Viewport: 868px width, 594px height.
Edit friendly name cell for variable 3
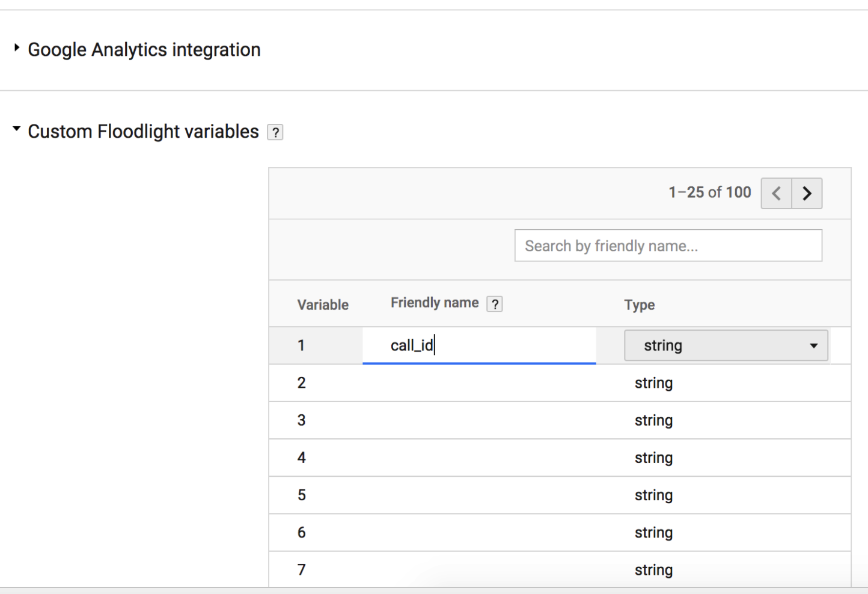(x=478, y=420)
